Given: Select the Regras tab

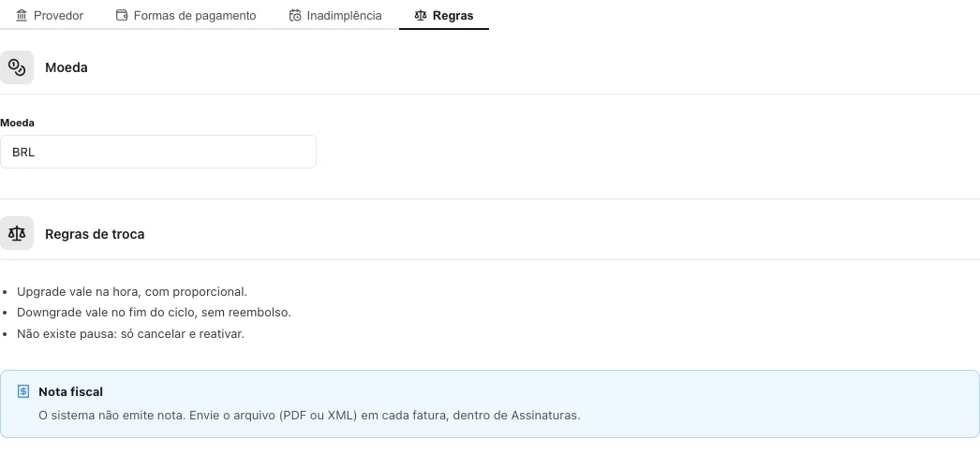Looking at the screenshot, I should [x=444, y=16].
